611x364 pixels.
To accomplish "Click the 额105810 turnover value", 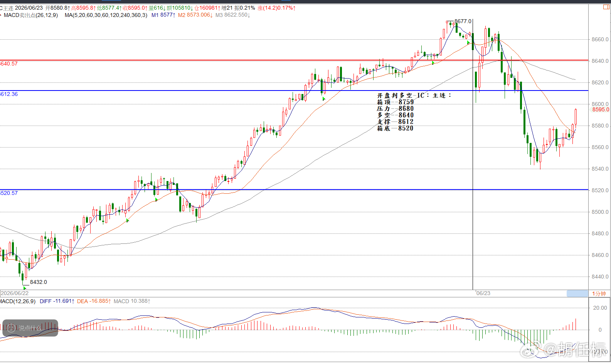I will 180,8.
